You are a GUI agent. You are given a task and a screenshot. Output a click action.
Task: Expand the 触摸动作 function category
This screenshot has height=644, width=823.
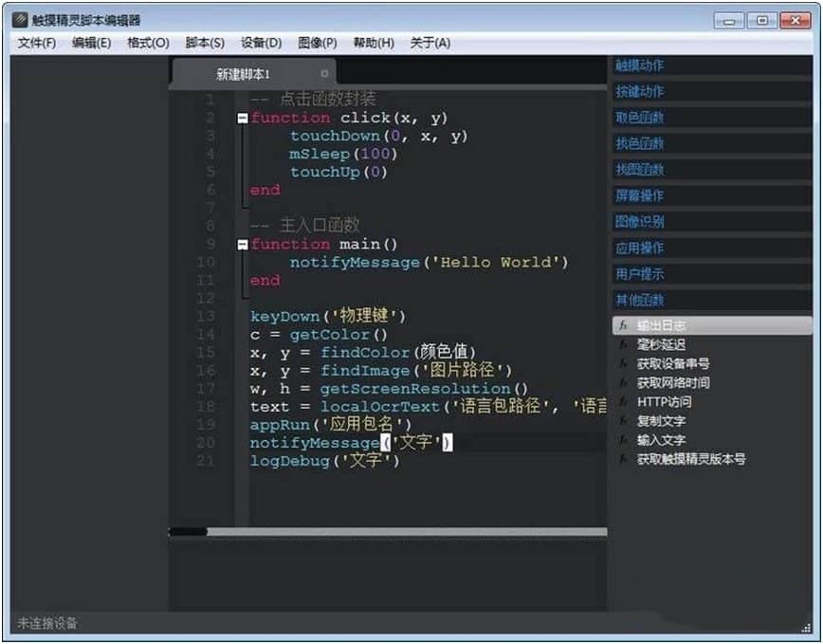pos(712,65)
